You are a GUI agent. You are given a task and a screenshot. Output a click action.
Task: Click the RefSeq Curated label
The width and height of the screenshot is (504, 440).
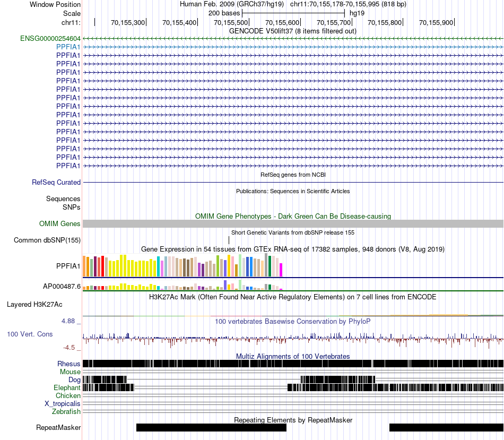pyautogui.click(x=56, y=183)
